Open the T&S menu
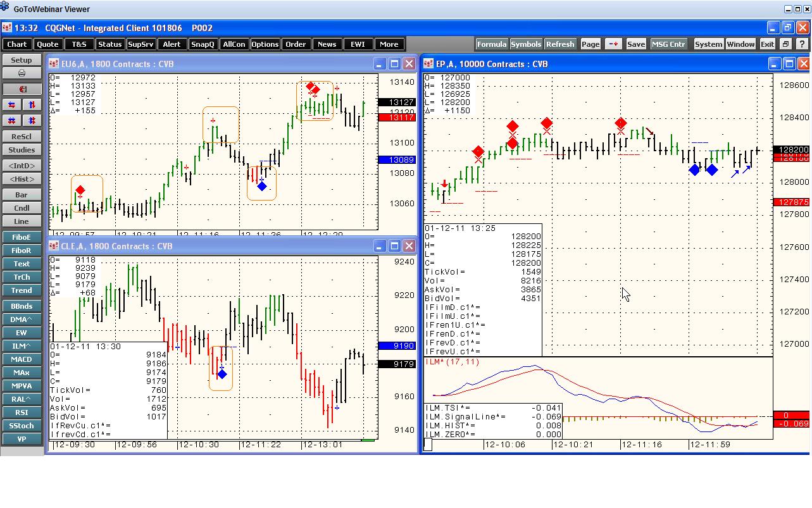 point(79,44)
